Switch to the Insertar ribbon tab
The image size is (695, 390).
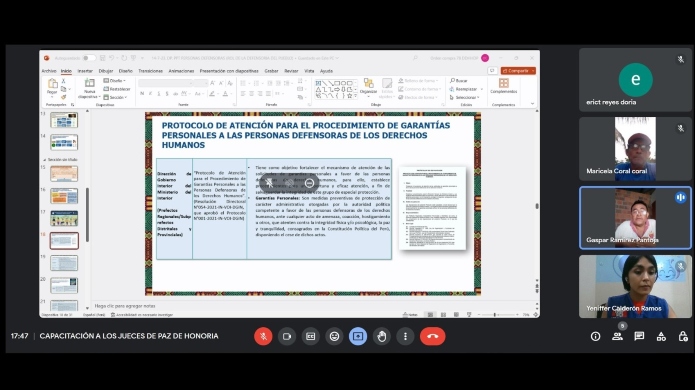tap(85, 71)
